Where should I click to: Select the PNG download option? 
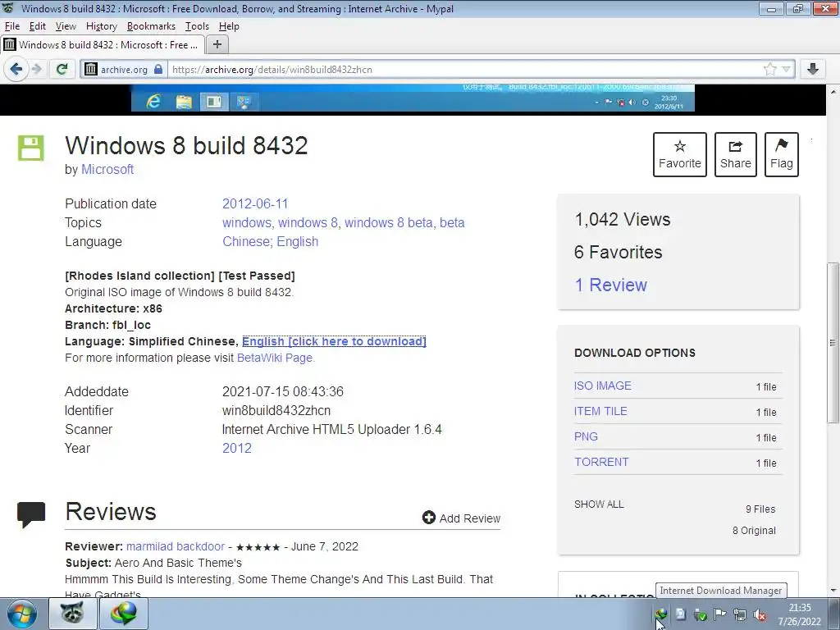point(586,436)
